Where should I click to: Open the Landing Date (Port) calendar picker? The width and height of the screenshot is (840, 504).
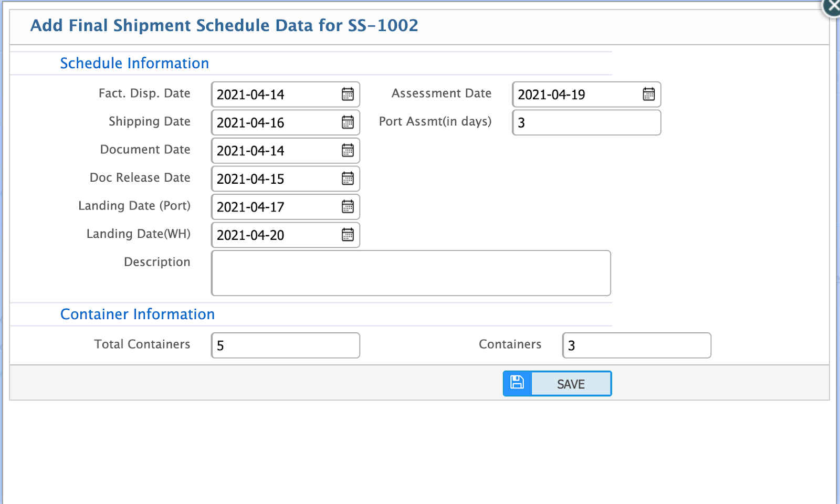tap(348, 207)
